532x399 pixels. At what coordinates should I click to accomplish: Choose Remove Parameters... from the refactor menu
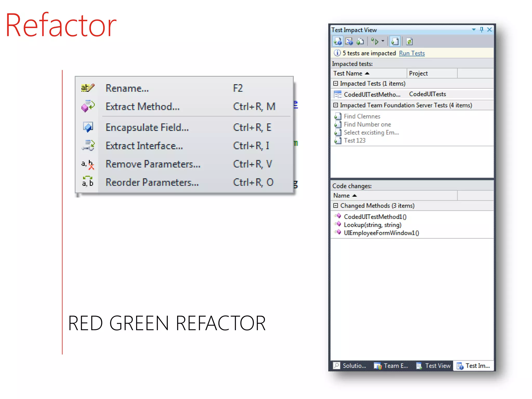tap(184, 164)
